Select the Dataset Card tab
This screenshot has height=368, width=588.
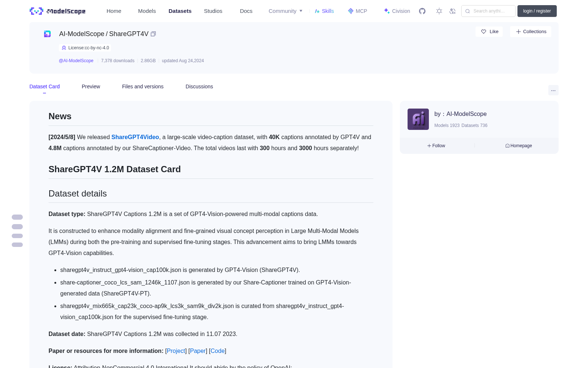(44, 86)
